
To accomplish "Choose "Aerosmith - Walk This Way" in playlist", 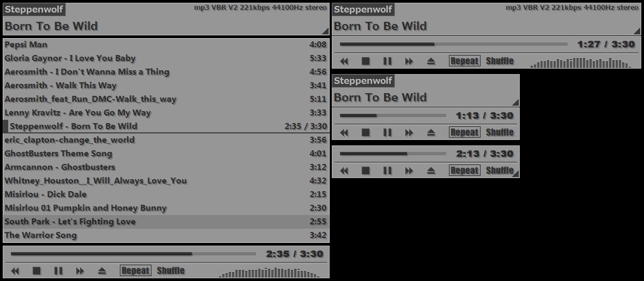I will (166, 85).
